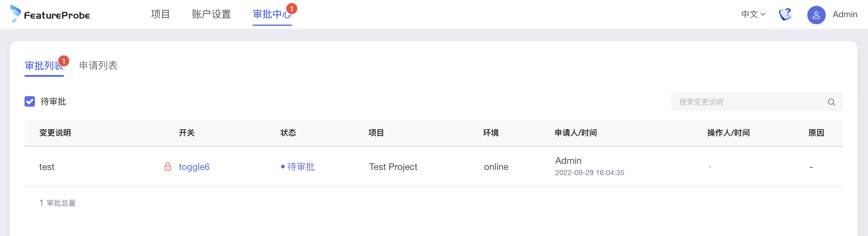Click the FeatureProbe logo icon
The height and width of the screenshot is (236, 868).
(x=15, y=13)
